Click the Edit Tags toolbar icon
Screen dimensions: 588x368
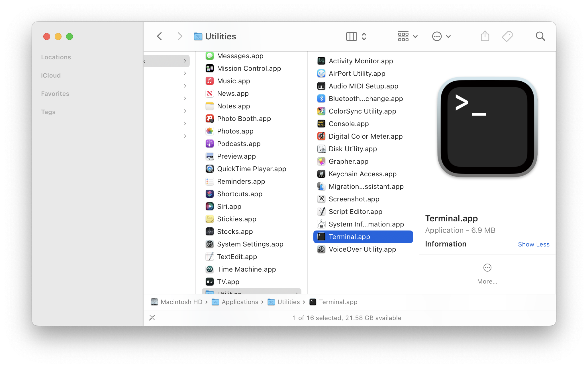point(507,37)
